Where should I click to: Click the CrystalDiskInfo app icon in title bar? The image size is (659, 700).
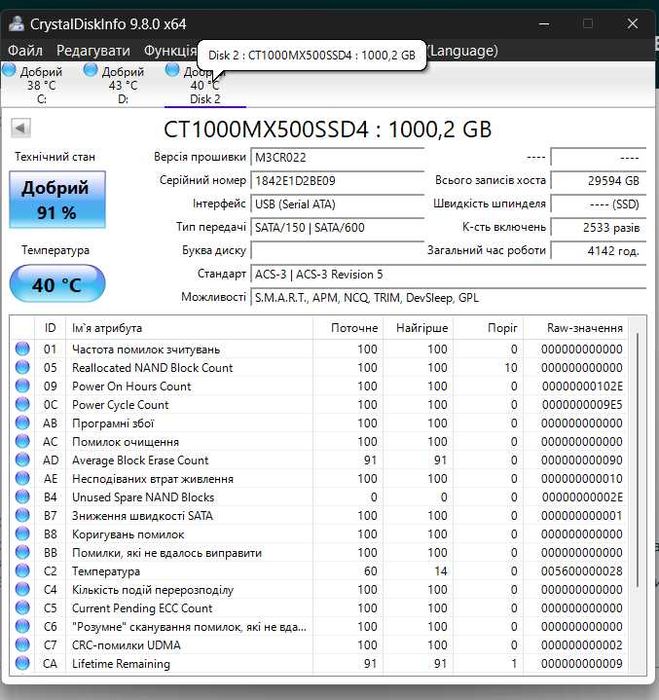[x=16, y=23]
